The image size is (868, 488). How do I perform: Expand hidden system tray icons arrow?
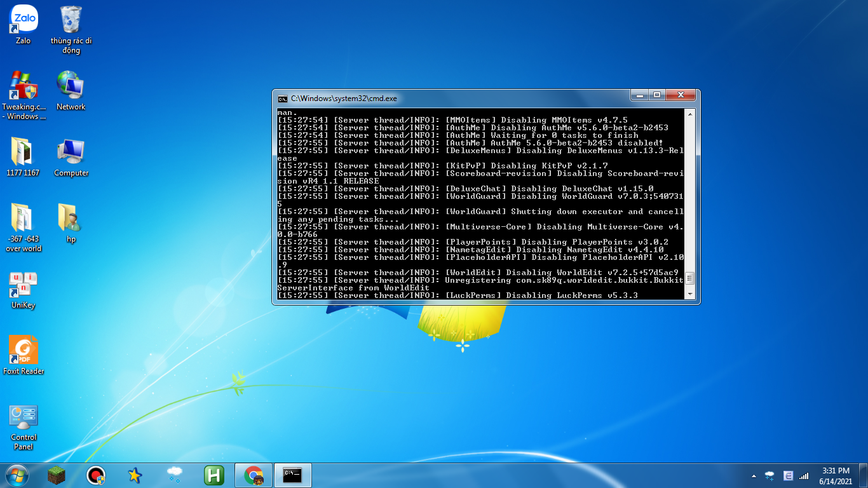pos(754,475)
